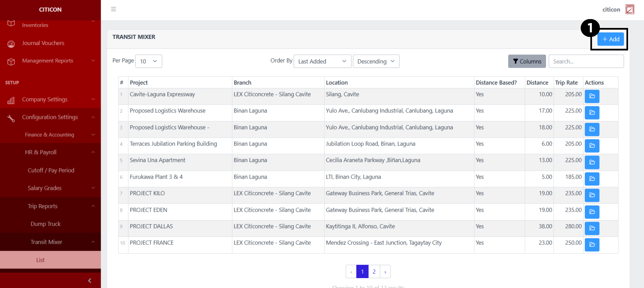The image size is (644, 288).
Task: Click the Inventories sidebar icon
Action: 11,24
